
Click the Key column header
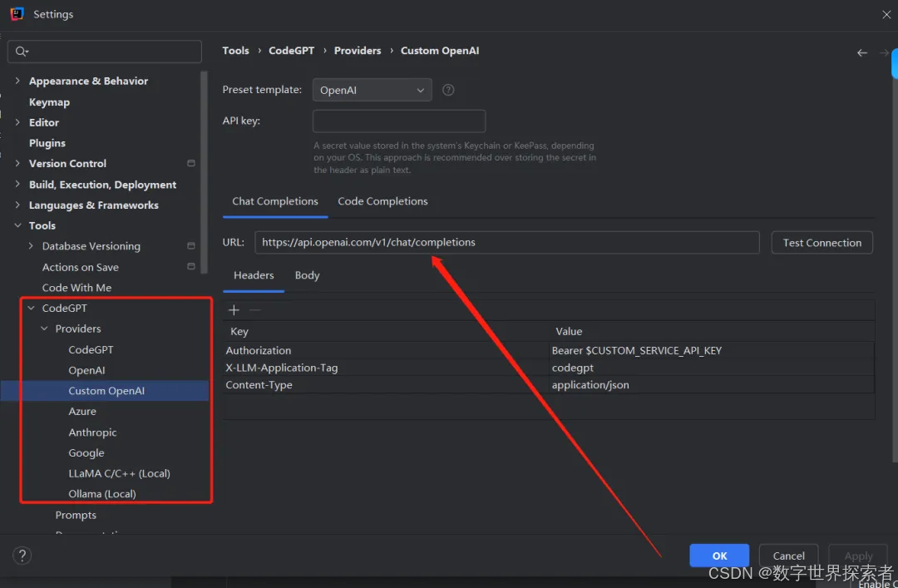pyautogui.click(x=386, y=331)
